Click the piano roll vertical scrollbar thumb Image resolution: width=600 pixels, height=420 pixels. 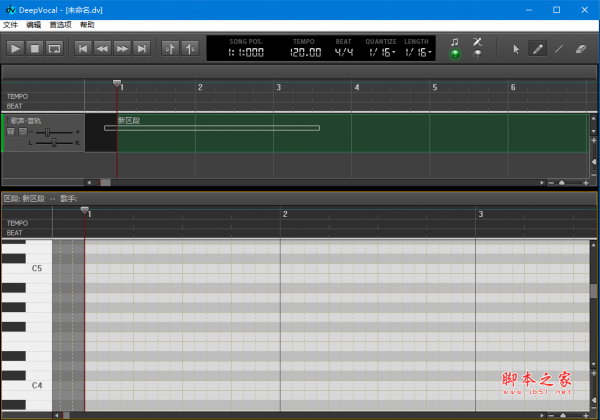[x=593, y=291]
